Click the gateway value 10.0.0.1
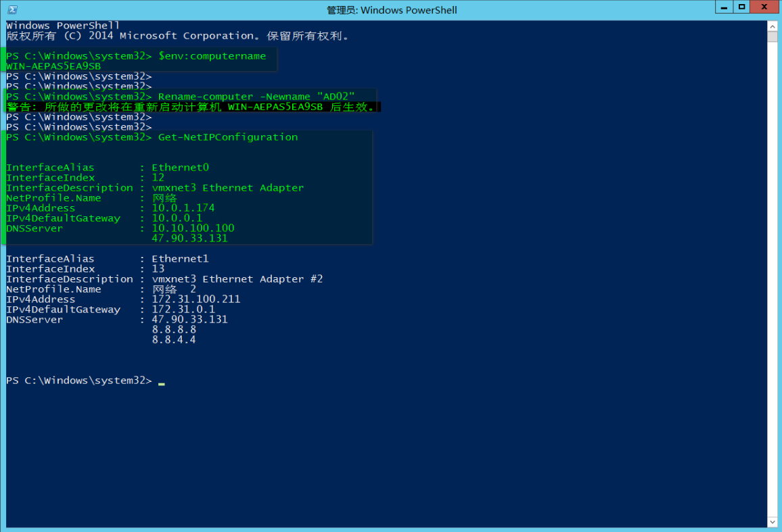Viewport: 782px width, 532px height. point(177,218)
